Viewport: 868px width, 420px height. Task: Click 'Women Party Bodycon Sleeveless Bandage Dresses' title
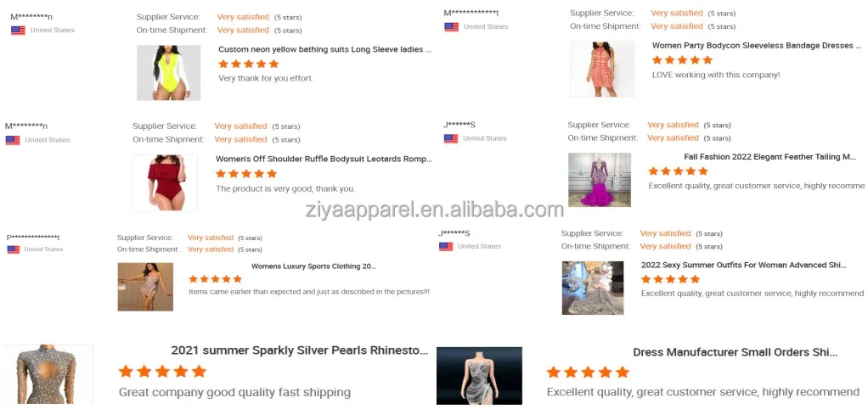click(x=757, y=45)
